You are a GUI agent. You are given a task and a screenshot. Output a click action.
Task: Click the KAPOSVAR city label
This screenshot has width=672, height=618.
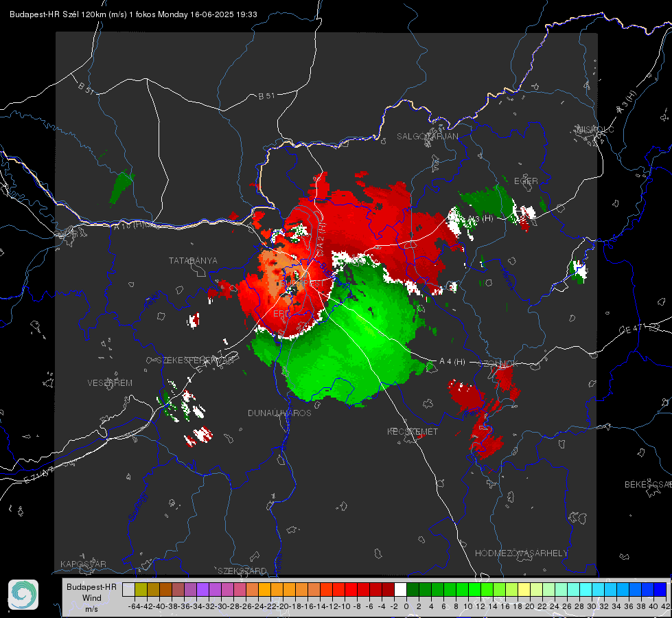click(83, 564)
